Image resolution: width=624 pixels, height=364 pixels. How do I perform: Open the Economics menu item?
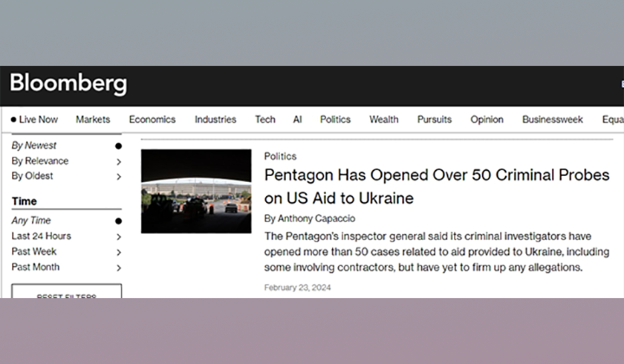tap(152, 120)
